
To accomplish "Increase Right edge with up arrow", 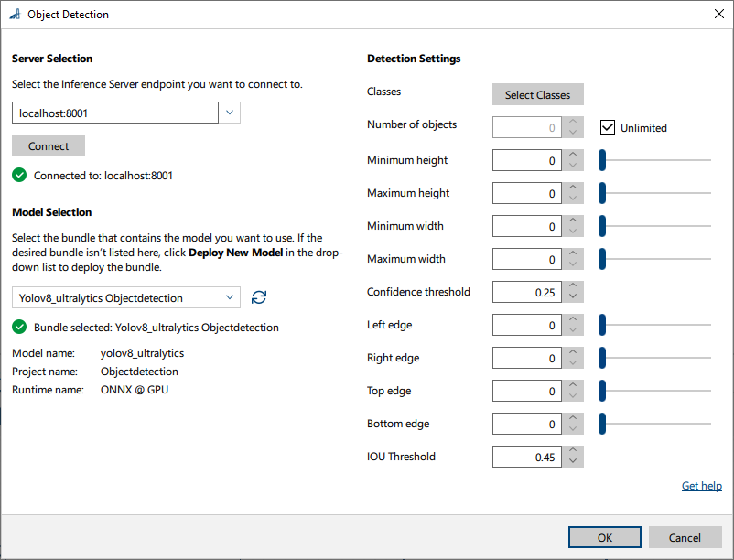I will (573, 352).
